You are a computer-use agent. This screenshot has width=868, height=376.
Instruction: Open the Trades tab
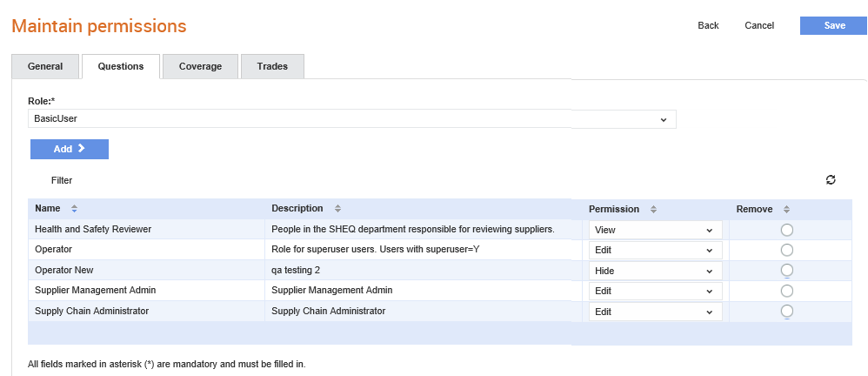point(272,66)
